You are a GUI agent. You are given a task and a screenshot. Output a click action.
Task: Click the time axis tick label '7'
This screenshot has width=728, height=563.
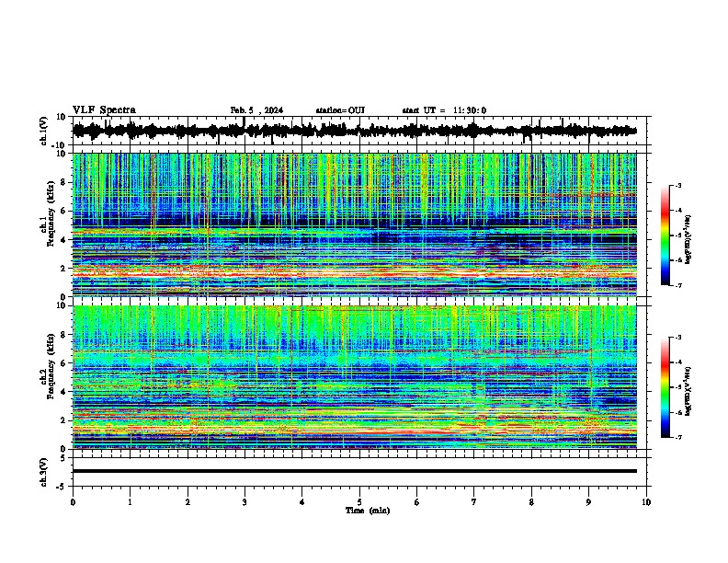(x=474, y=502)
